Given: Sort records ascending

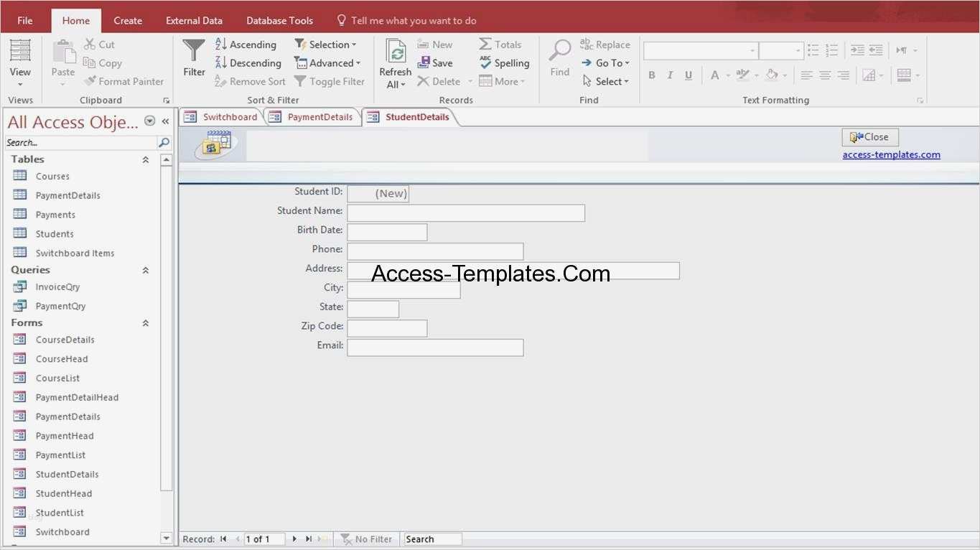Looking at the screenshot, I should (246, 44).
